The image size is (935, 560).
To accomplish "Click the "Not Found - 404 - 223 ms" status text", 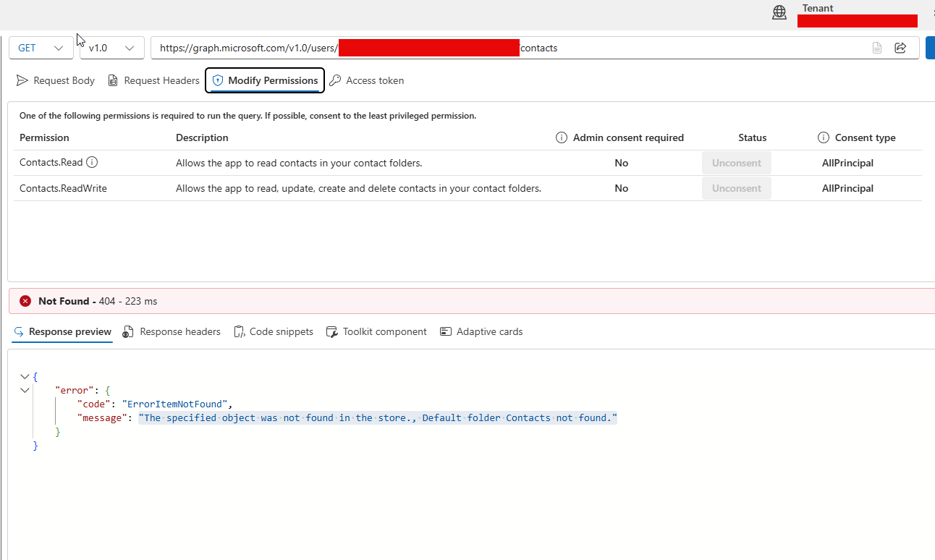I will (x=98, y=301).
